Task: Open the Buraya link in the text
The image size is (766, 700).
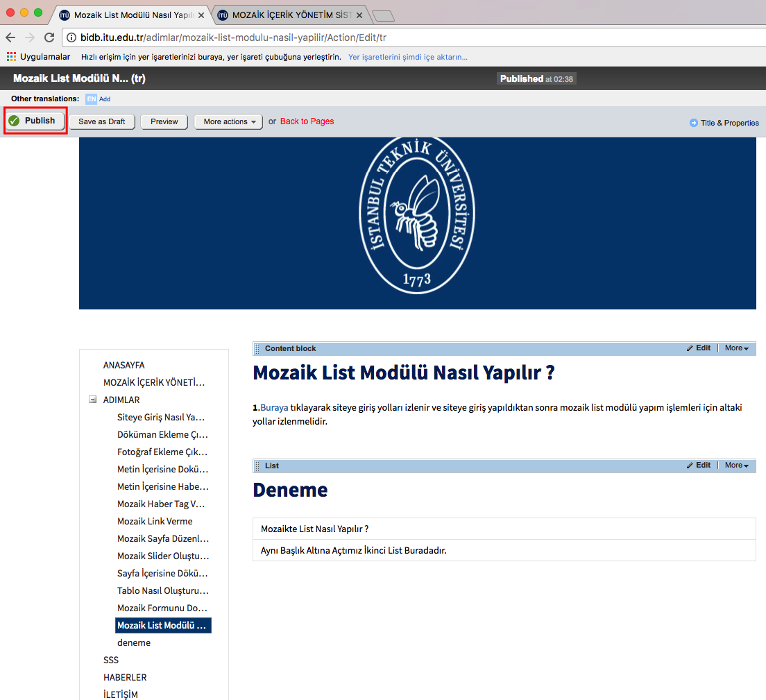Action: coord(274,407)
